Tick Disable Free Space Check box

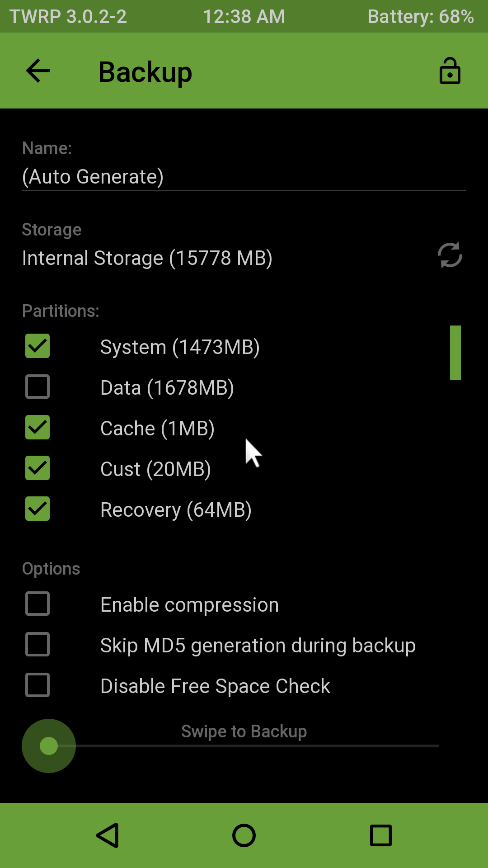click(38, 685)
